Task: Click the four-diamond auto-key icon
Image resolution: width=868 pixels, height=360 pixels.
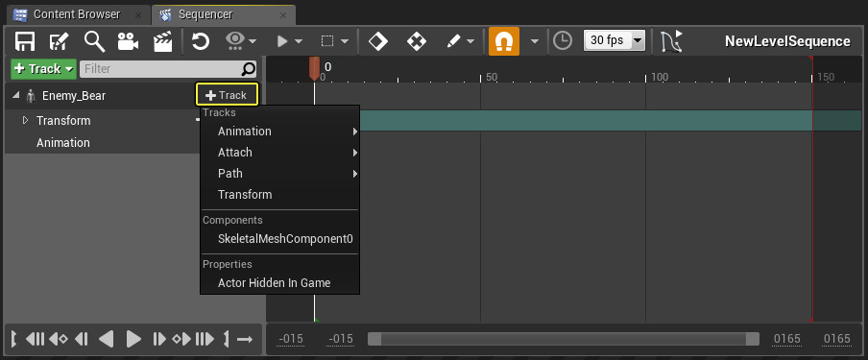Action: (x=416, y=41)
